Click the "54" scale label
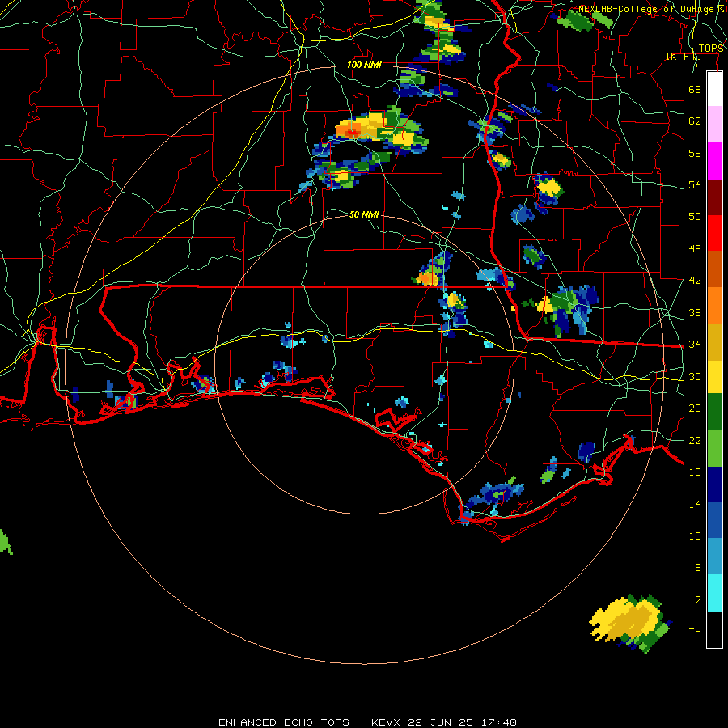728x728 pixels. (695, 184)
